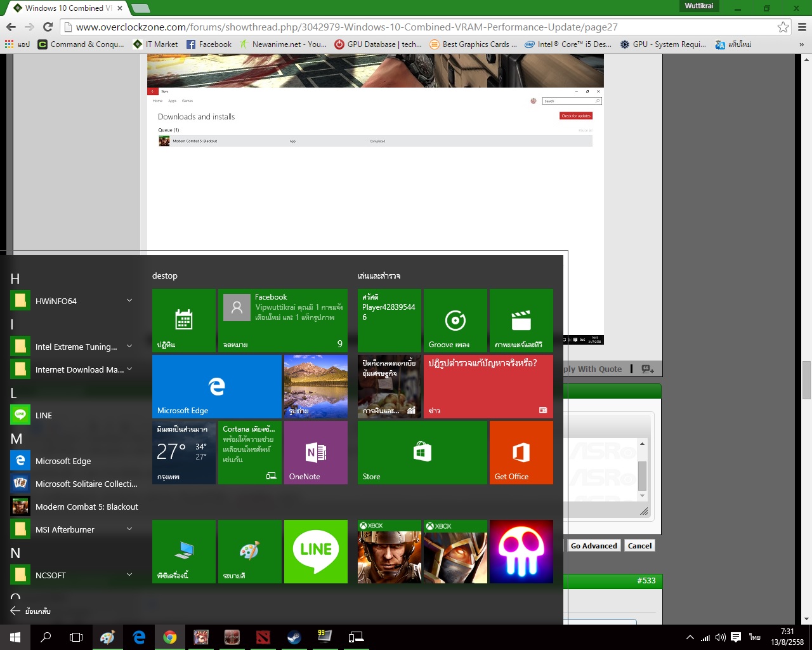Click the Chrome reload button
Viewport: 812px width, 650px height.
(x=48, y=27)
